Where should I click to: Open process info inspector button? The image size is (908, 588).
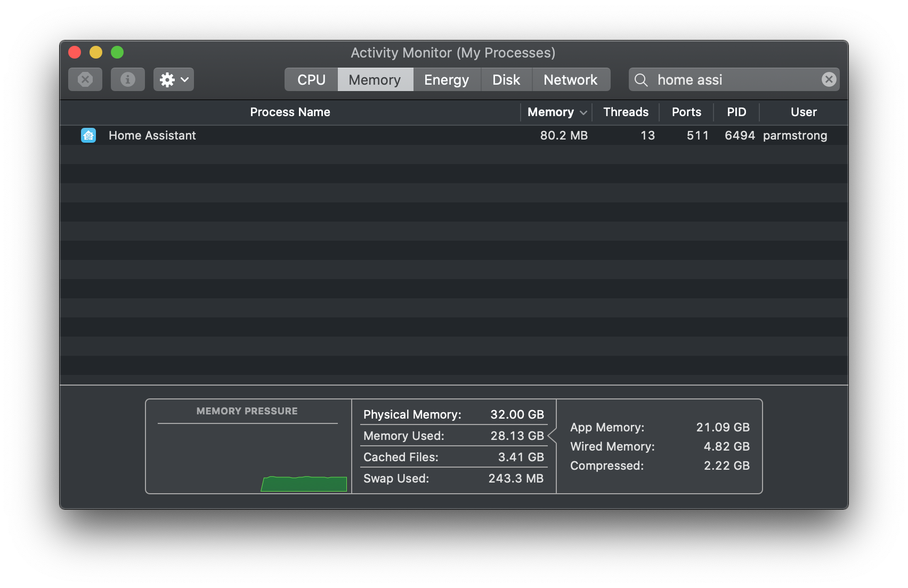[128, 79]
